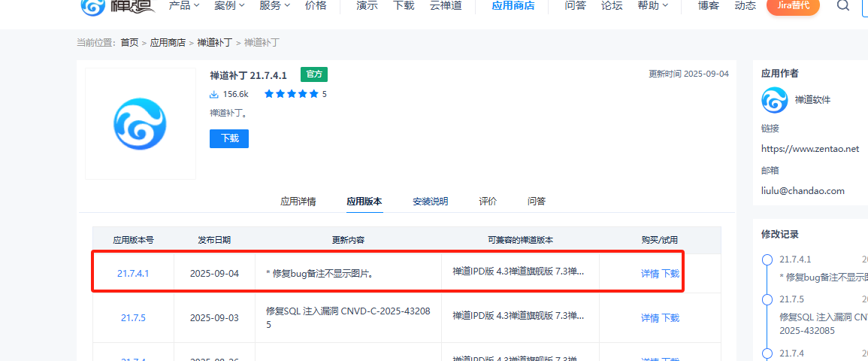Click the 21.7.4.1 timeline marker in 修改记录
This screenshot has height=361, width=868.
[x=767, y=259]
